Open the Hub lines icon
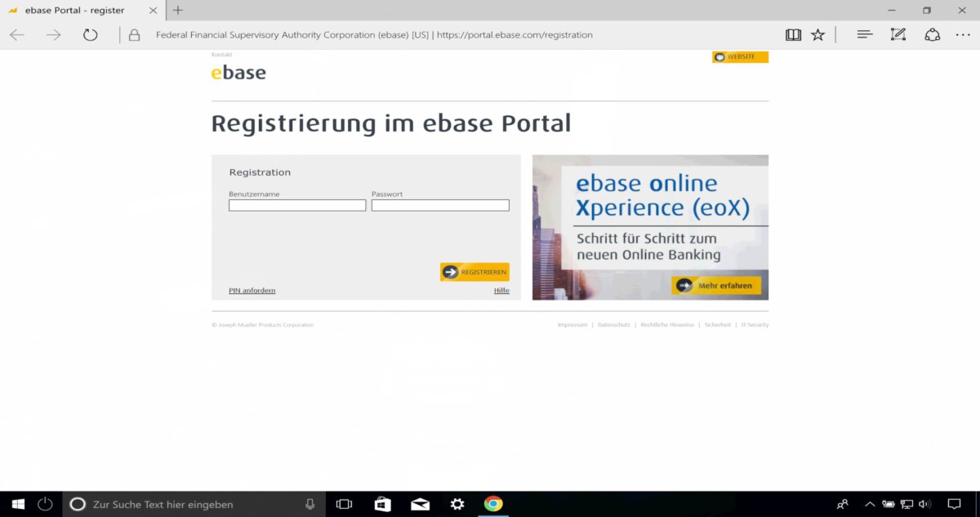 tap(865, 35)
